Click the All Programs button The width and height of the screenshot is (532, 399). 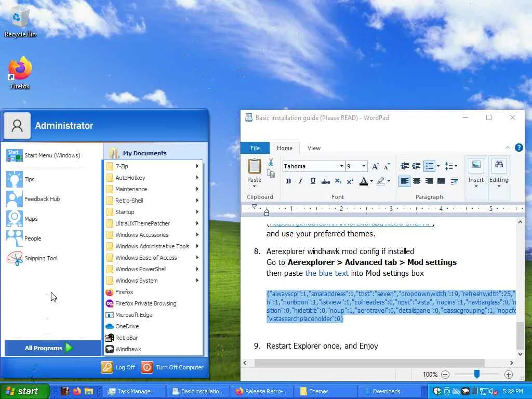[x=52, y=348]
